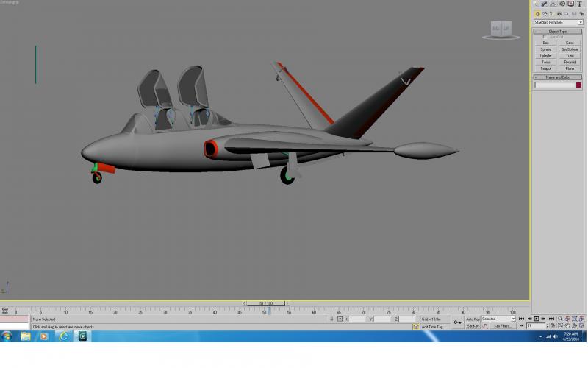
Task: Select the Zoom Extents viewport tool
Action: click(x=575, y=319)
